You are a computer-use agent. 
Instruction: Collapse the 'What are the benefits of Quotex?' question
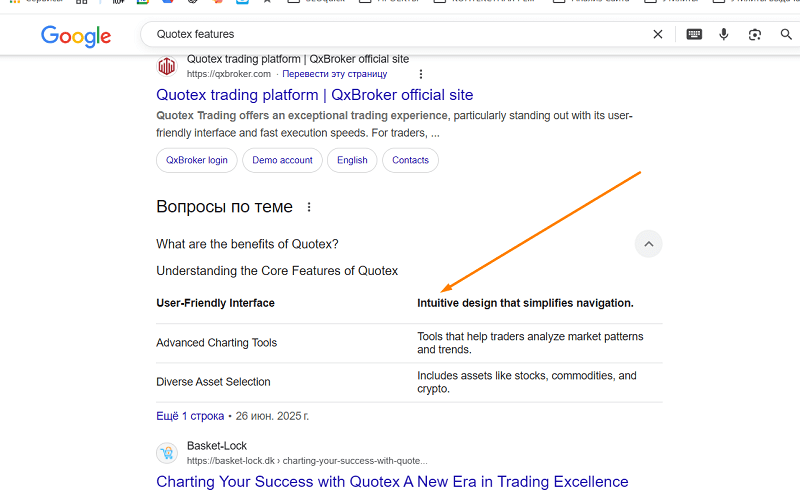(648, 244)
